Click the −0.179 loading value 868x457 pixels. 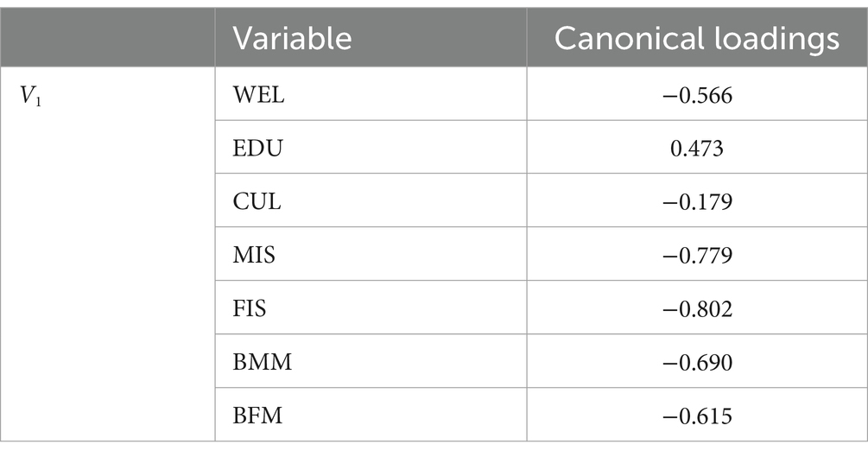(x=697, y=201)
